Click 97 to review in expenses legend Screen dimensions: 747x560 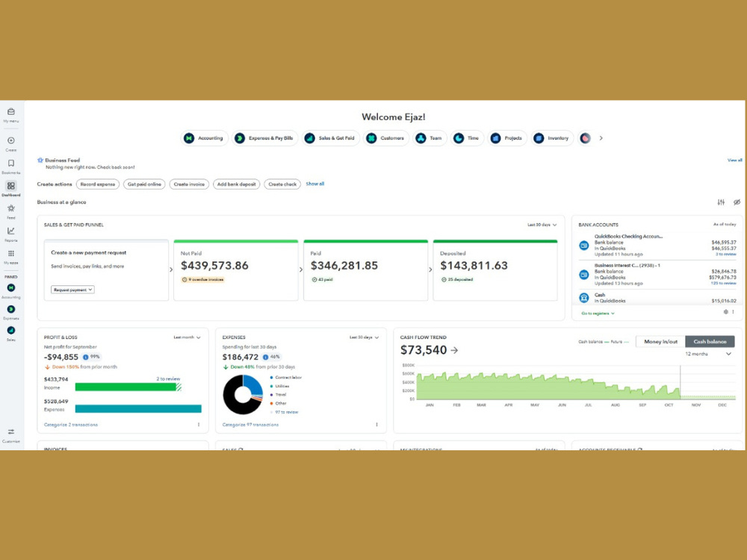(x=286, y=412)
